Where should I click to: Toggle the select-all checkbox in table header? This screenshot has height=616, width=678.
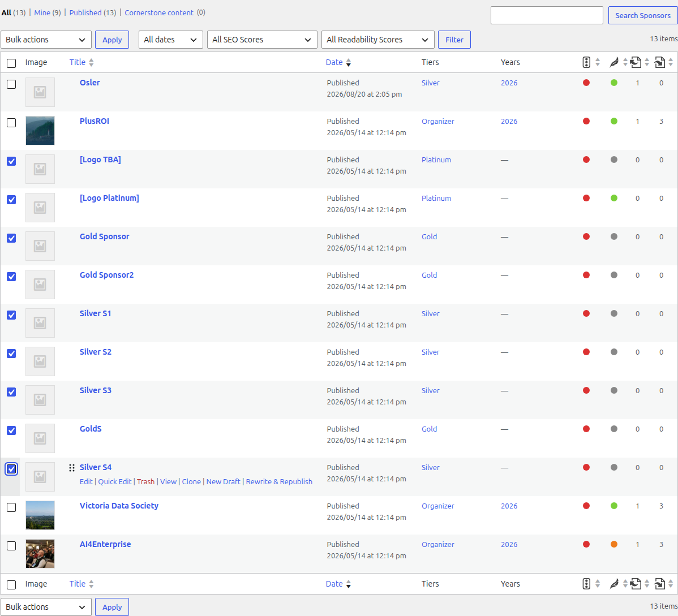coord(11,63)
